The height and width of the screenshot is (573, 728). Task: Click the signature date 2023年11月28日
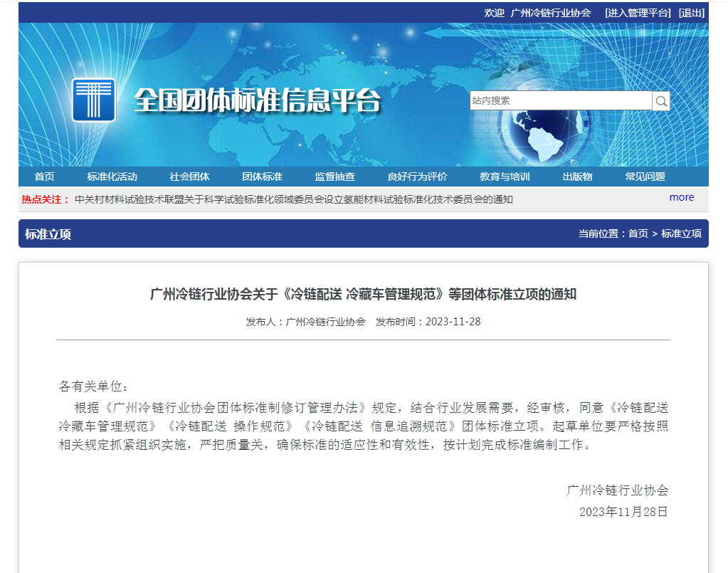(623, 512)
